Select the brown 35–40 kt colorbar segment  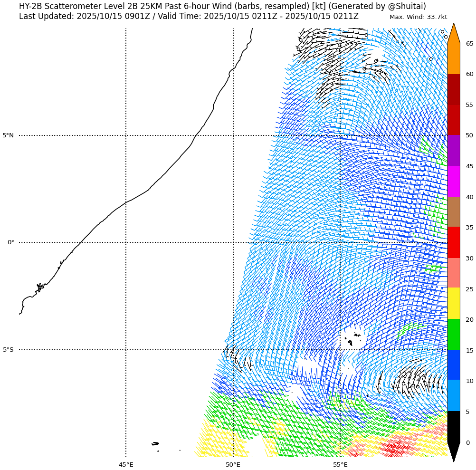454,212
